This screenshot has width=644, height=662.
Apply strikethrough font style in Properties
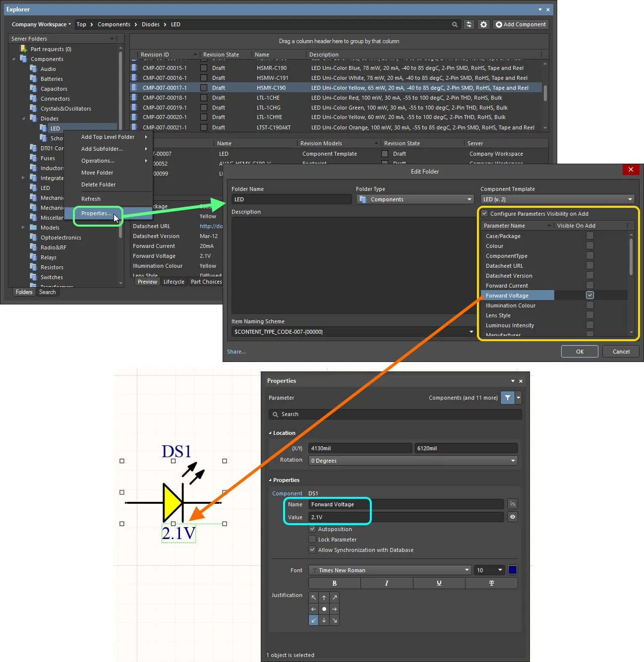tap(491, 583)
